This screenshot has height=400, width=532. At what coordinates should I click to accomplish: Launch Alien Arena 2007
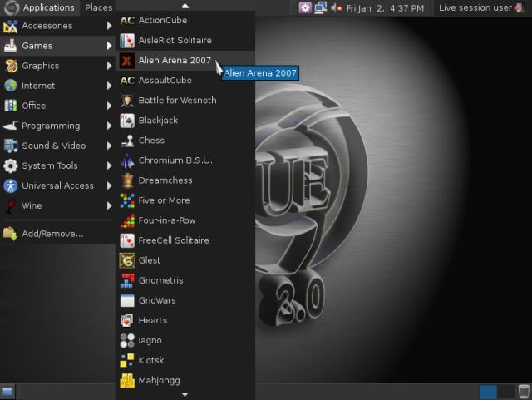coord(185,61)
